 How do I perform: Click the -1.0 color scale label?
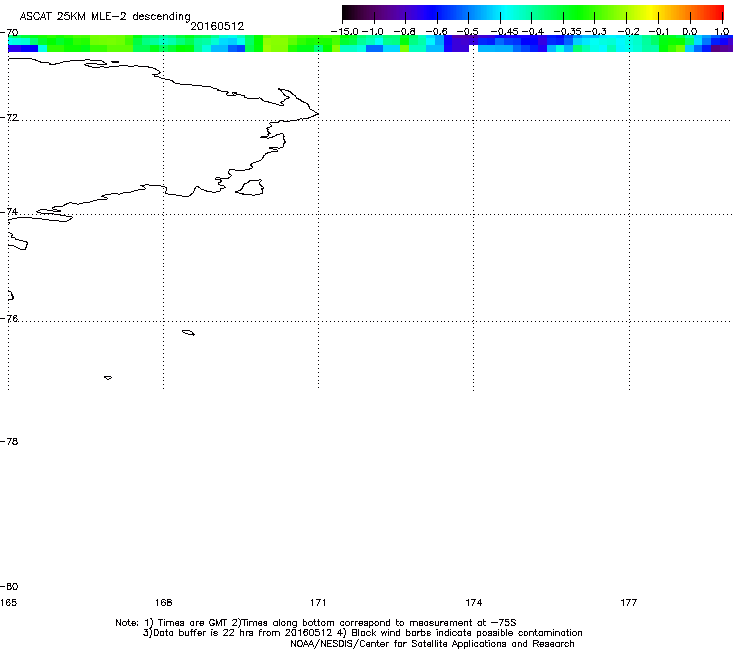pos(373,32)
